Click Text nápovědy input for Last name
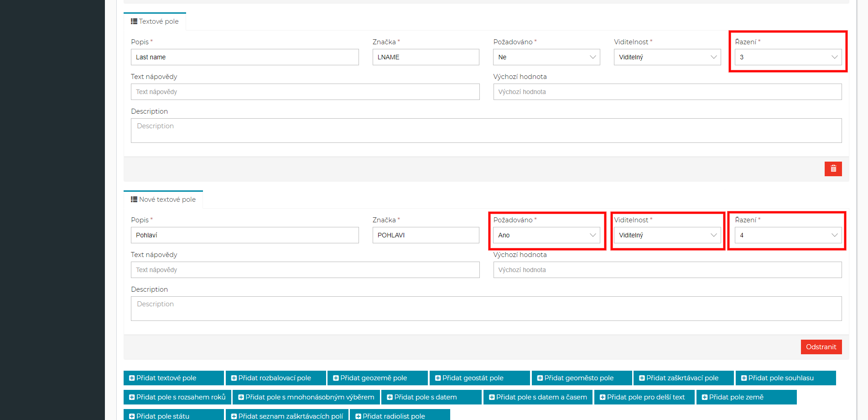This screenshot has height=420, width=868. pyautogui.click(x=305, y=92)
